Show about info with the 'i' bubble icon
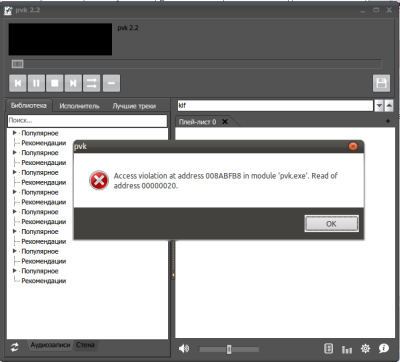This screenshot has height=362, width=400. coord(384,349)
